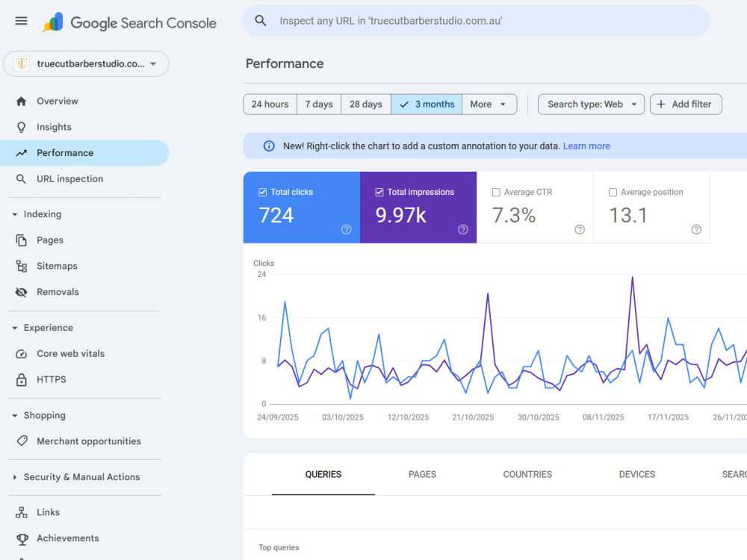Viewport: 747px width, 560px height.
Task: Click the Add filter button
Action: 686,105
